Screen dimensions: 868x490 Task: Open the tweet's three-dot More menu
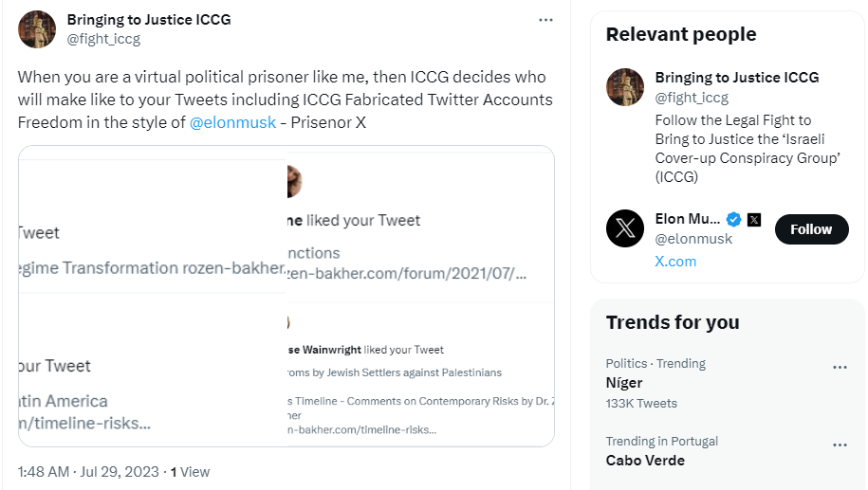click(545, 20)
